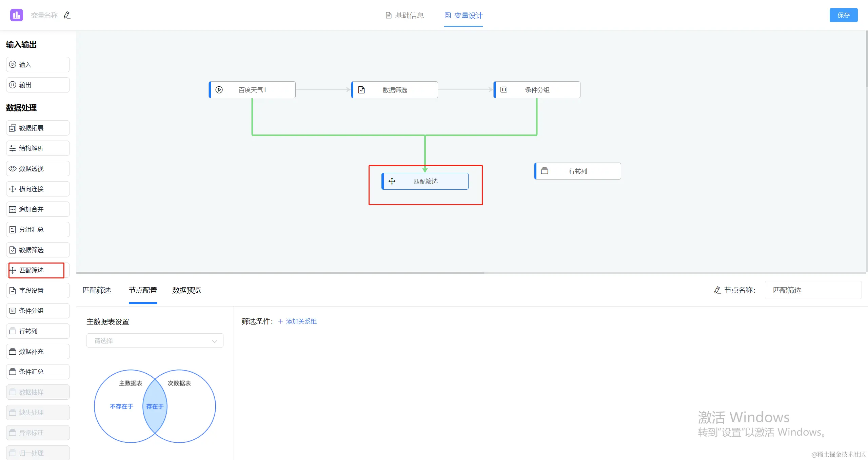Viewport: 868px width, 460px height.
Task: Click the 节点名称 input field
Action: (x=813, y=290)
